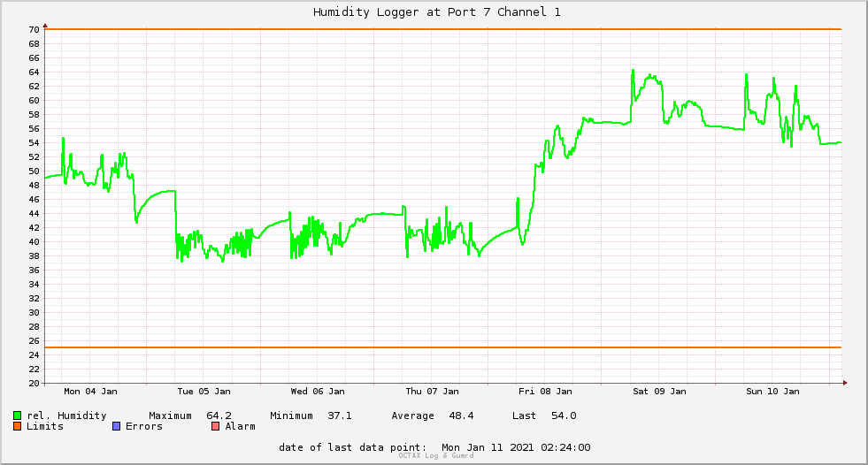The image size is (868, 465).
Task: Click the y-axis label 20
Action: (35, 383)
